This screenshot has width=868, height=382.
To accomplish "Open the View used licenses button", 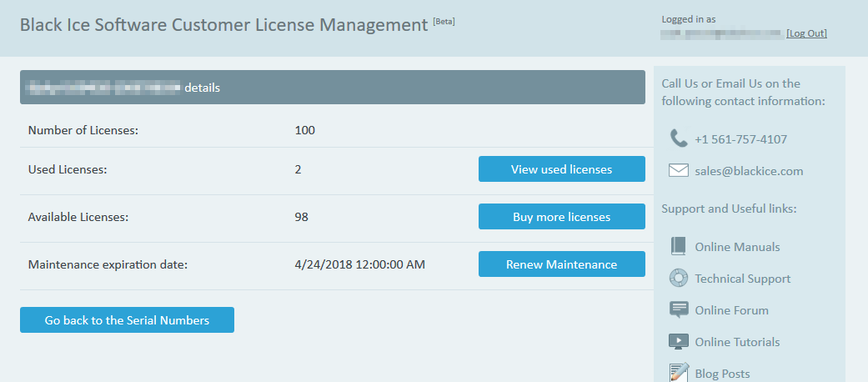I will (562, 168).
